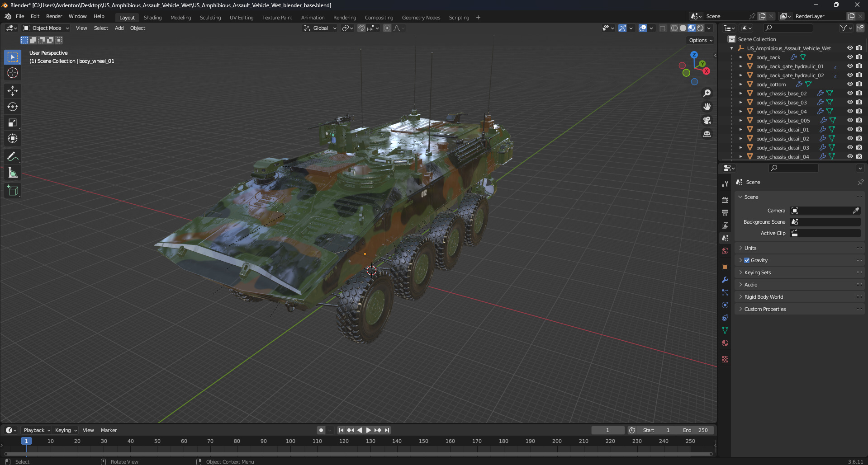Activate the Rotate tool
The height and width of the screenshot is (465, 868).
13,107
